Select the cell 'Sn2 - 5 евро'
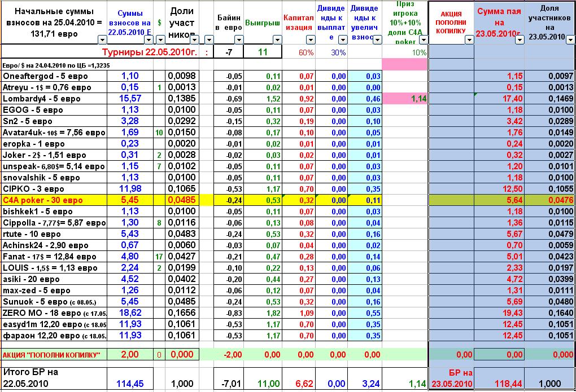Viewport: 576px width, 392px height. (x=54, y=121)
